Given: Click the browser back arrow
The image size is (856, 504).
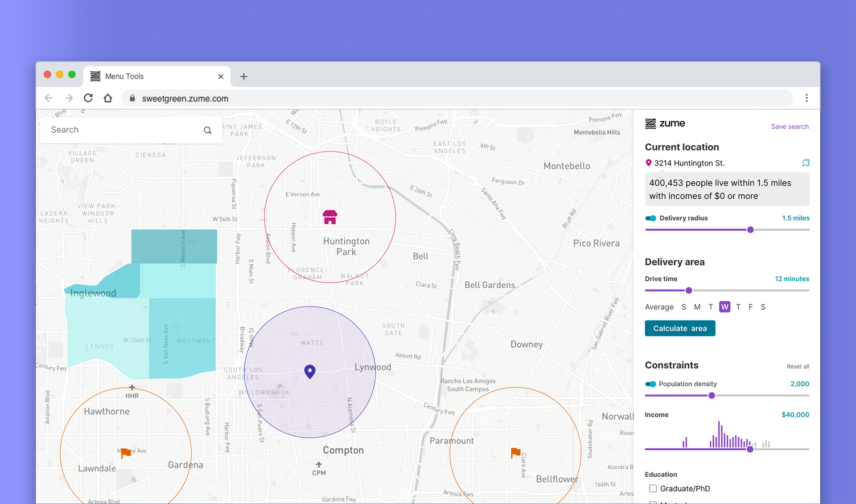Looking at the screenshot, I should click(49, 98).
